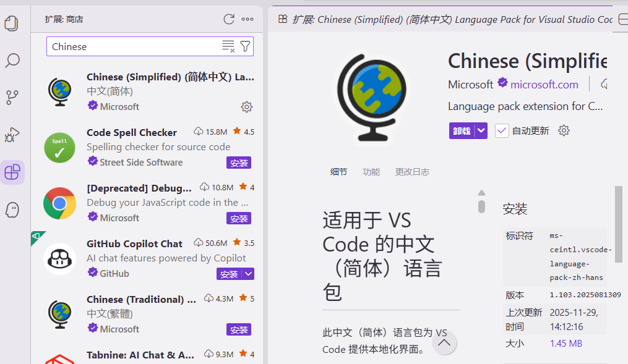Open the Extensions view icon

(x=12, y=172)
